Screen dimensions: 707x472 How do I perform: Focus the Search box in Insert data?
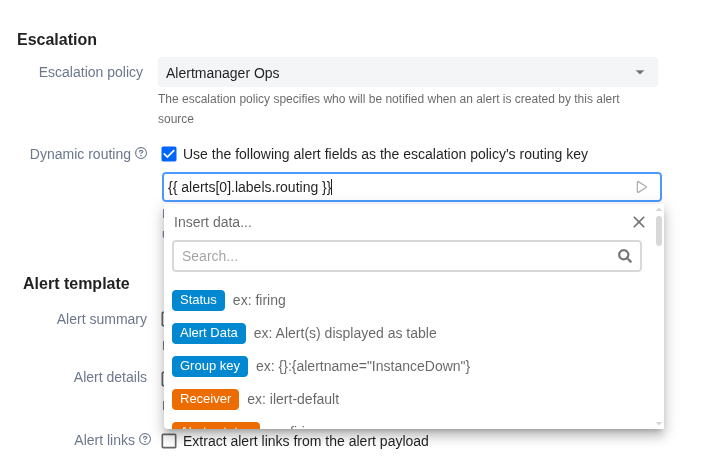coord(395,256)
